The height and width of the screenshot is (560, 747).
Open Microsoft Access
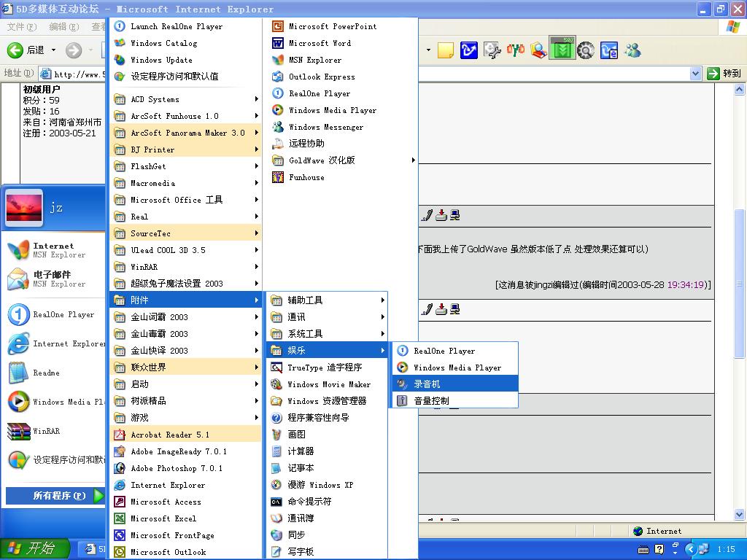(x=186, y=502)
